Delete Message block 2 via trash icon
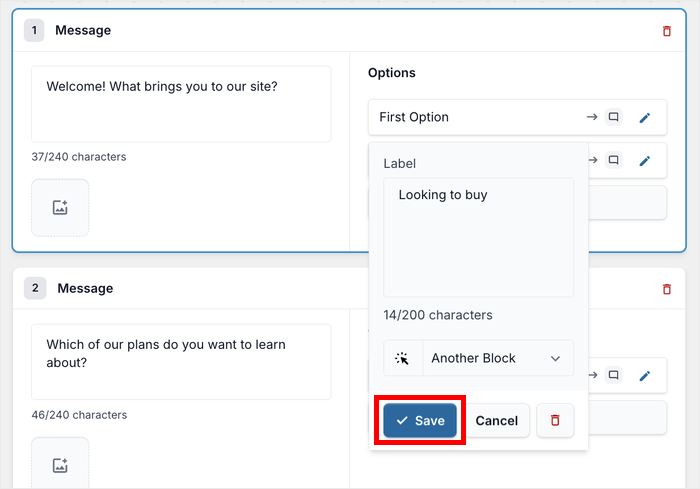 tap(667, 289)
